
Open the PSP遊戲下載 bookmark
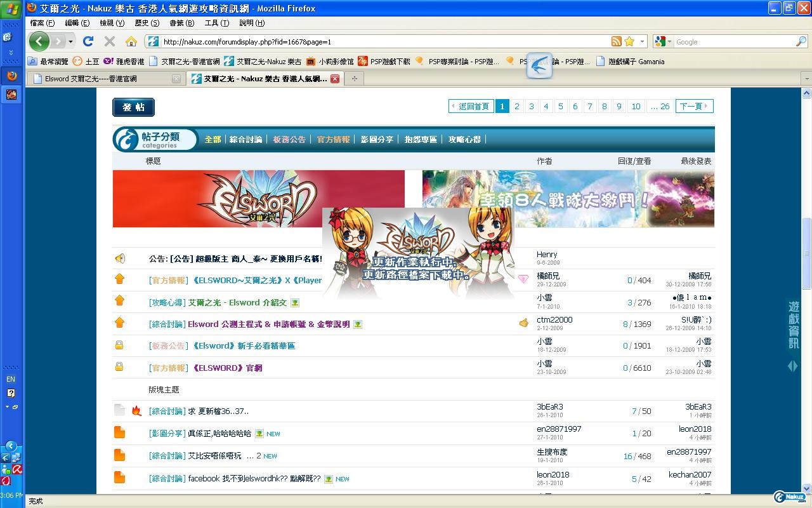pyautogui.click(x=384, y=62)
